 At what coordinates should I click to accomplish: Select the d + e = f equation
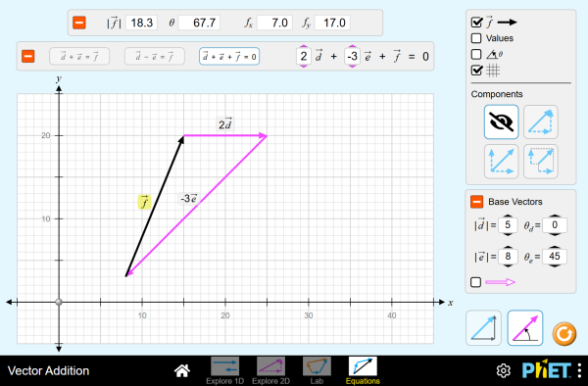click(x=79, y=57)
